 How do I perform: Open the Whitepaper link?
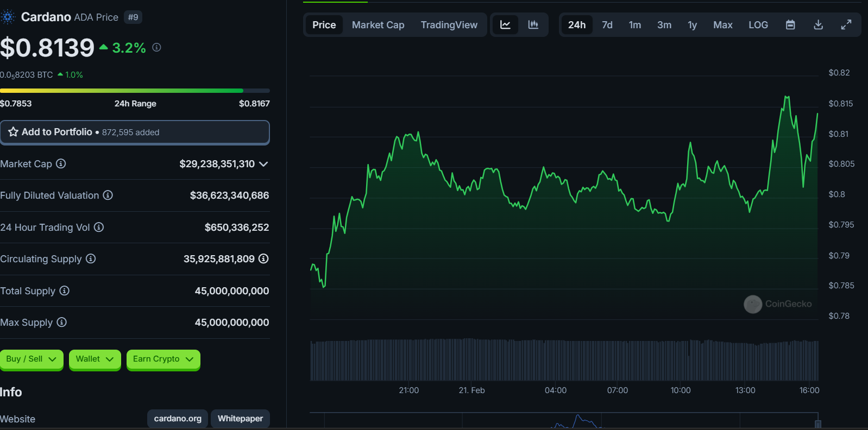(240, 419)
